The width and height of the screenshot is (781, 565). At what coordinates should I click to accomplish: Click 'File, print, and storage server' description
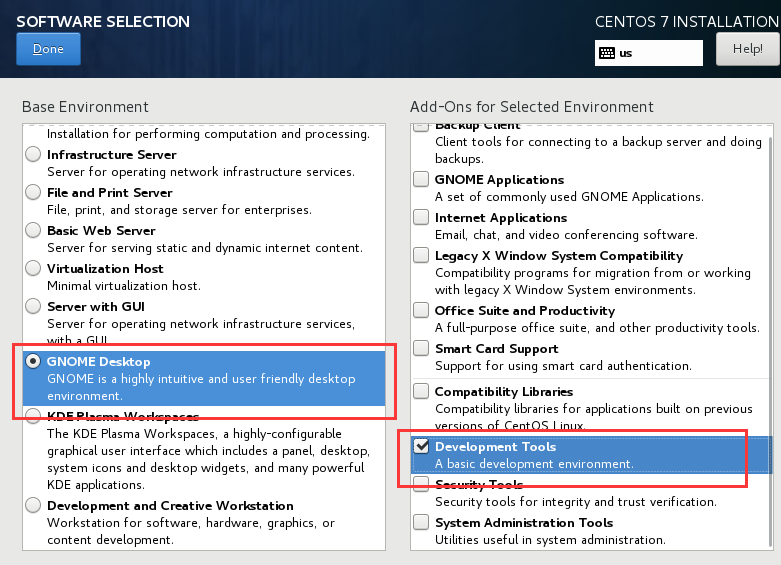[179, 210]
